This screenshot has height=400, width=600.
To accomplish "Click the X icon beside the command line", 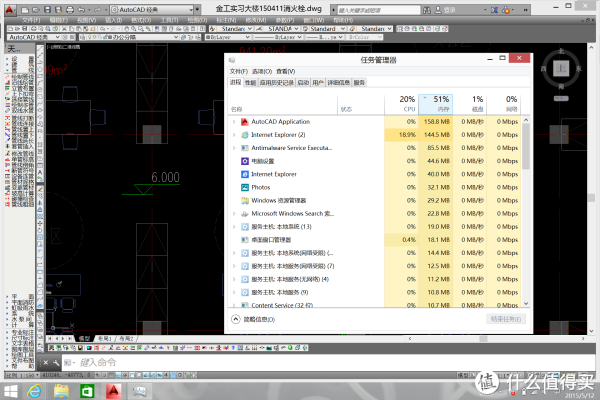I will [x=46, y=362].
